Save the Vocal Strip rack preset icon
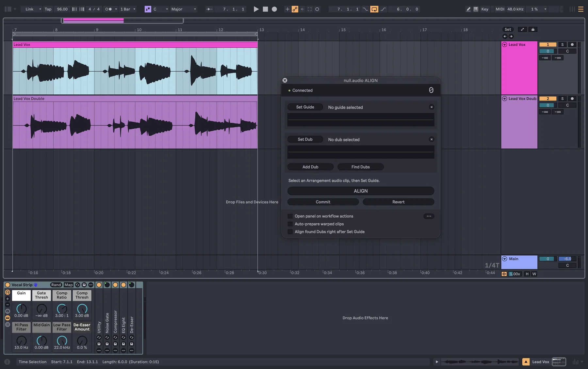Viewport: 588px width, 369px height. [84, 285]
